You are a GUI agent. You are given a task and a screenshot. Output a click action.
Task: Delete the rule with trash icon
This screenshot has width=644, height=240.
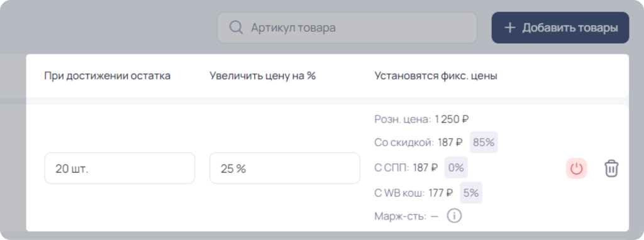tap(611, 168)
